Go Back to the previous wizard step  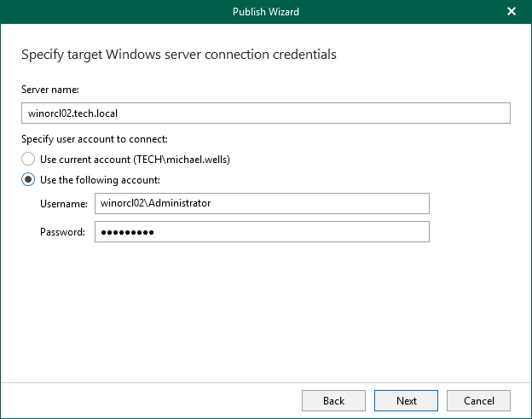pyautogui.click(x=333, y=400)
